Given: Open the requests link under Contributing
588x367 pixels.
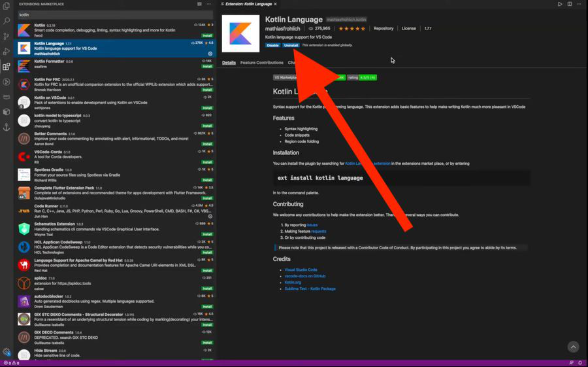Looking at the screenshot, I should (319, 232).
